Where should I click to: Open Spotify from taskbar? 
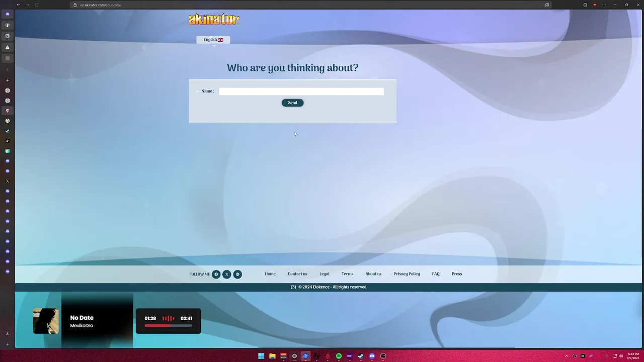[339, 356]
